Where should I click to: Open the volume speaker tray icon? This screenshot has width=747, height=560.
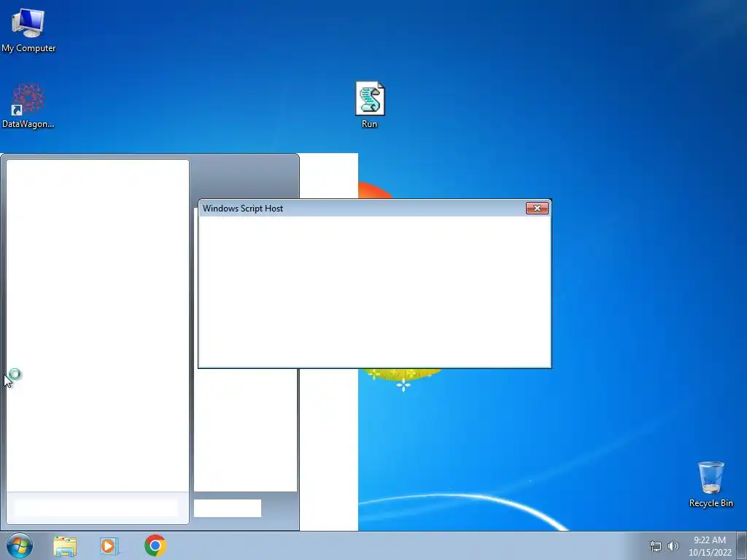click(673, 546)
